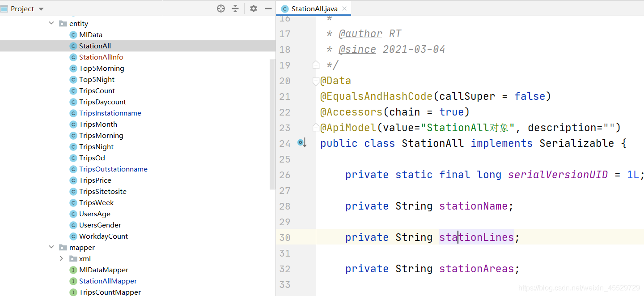Viewport: 644px width, 296px height.
Task: Open TripsMonth class
Action: click(x=98, y=124)
